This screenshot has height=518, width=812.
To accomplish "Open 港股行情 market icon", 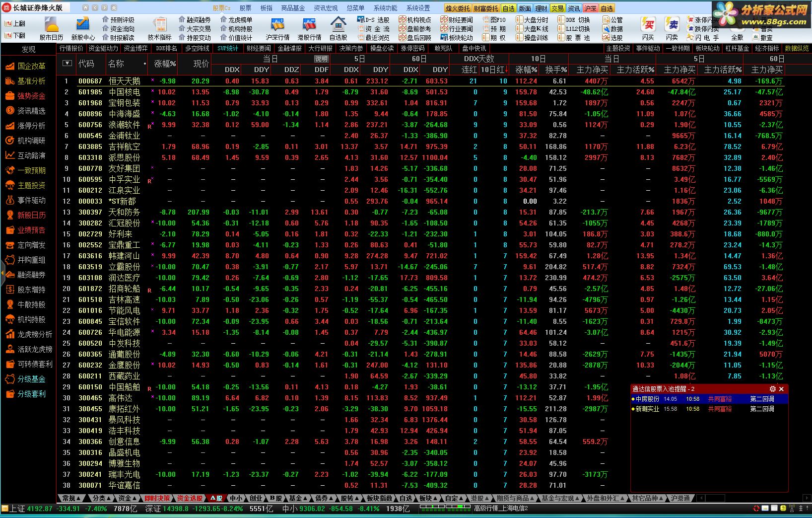I will coord(309,28).
